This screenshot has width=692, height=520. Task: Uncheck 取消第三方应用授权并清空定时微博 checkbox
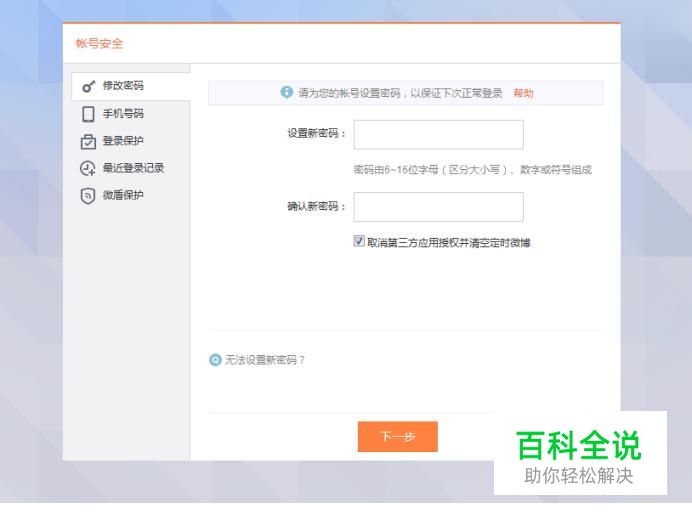pyautogui.click(x=359, y=241)
